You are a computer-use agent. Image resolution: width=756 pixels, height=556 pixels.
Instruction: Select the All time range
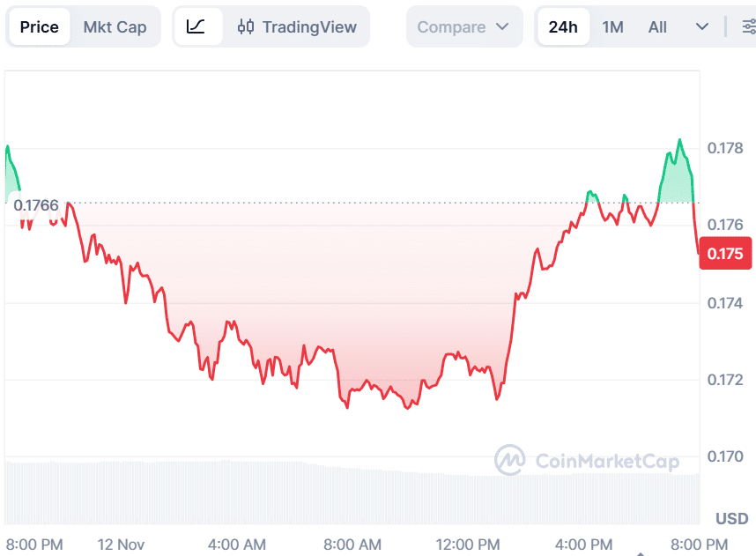(x=657, y=27)
